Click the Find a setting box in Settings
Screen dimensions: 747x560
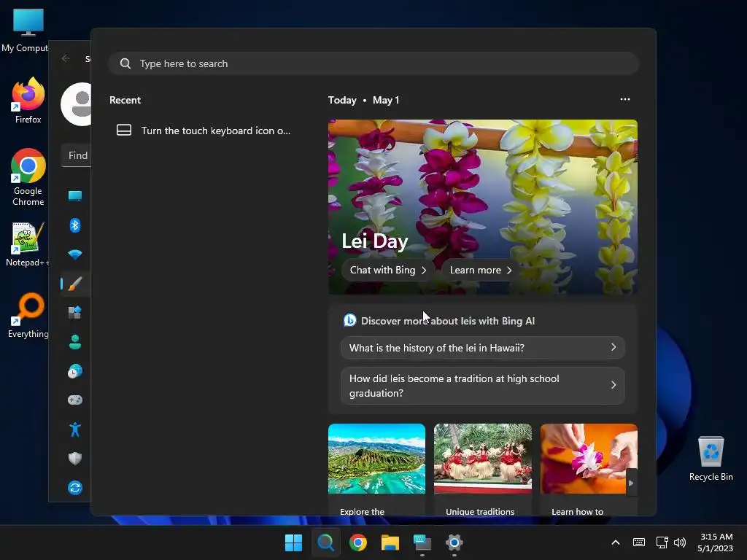click(76, 155)
